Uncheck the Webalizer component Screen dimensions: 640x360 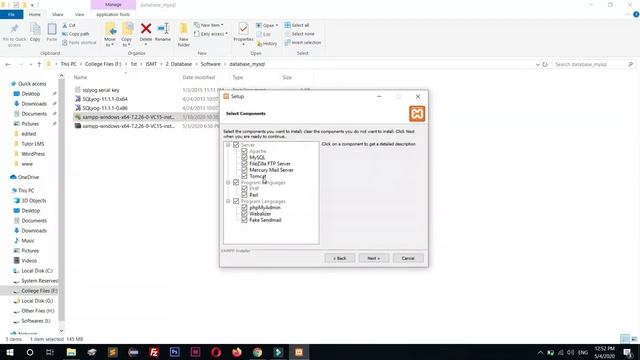[x=244, y=213]
